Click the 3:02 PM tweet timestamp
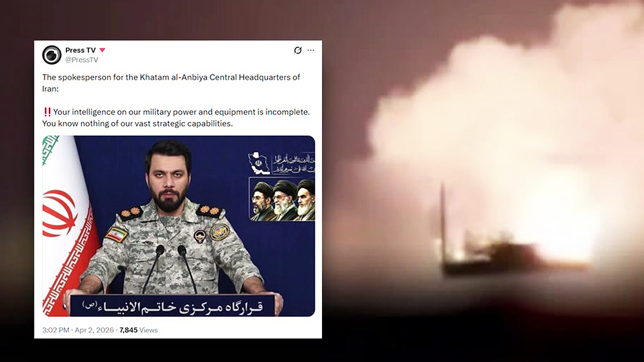Viewport: 644px width, 362px height. point(56,330)
